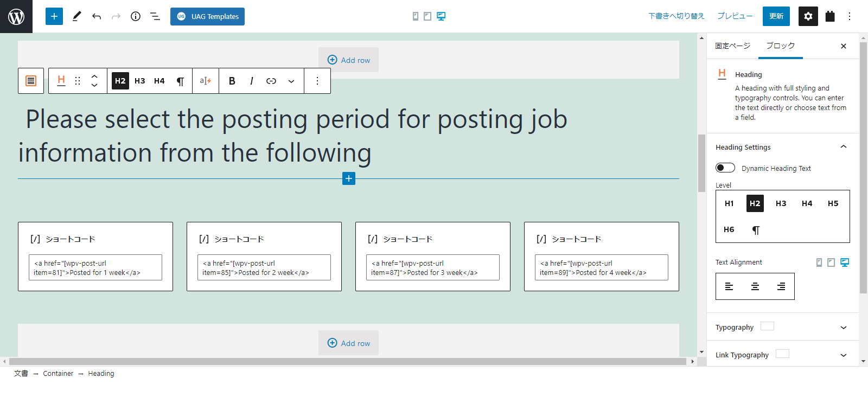The width and height of the screenshot is (868, 397).
Task: Enable the Dynamic Heading Text toggle
Action: [x=725, y=168]
